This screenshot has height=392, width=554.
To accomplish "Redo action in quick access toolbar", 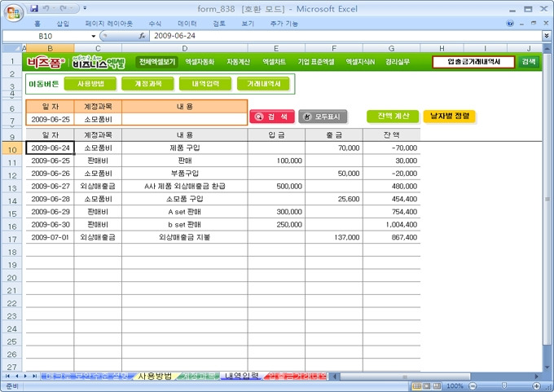I will pos(64,8).
